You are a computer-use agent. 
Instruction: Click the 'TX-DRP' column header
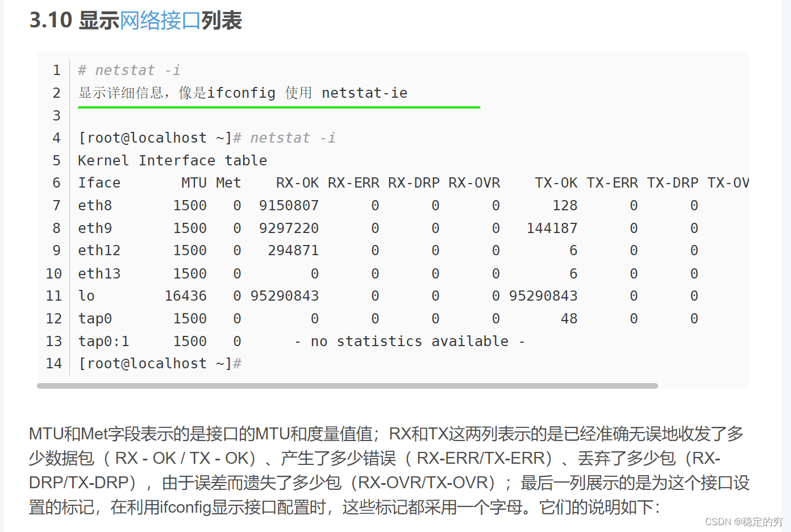tap(672, 182)
